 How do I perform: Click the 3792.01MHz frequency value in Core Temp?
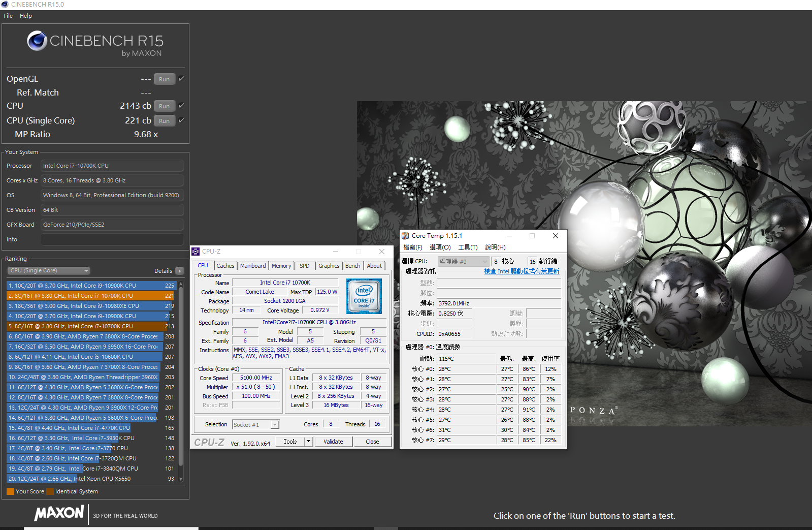(x=499, y=303)
